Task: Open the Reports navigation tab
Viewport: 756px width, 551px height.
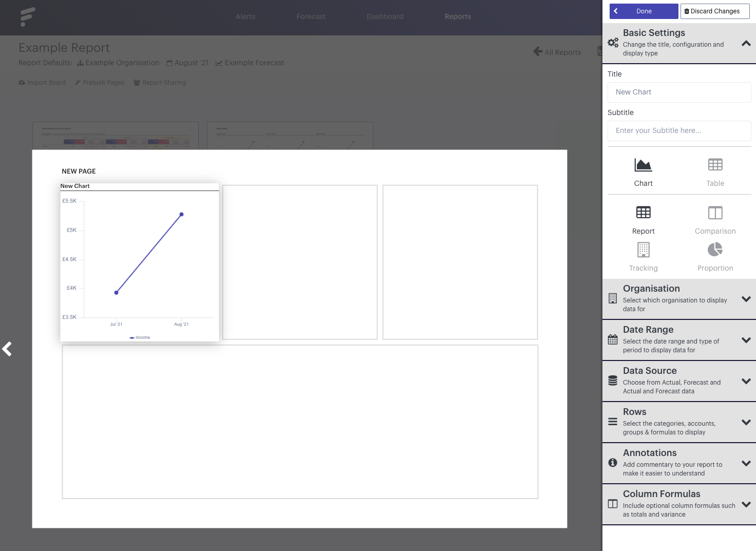Action: (458, 16)
